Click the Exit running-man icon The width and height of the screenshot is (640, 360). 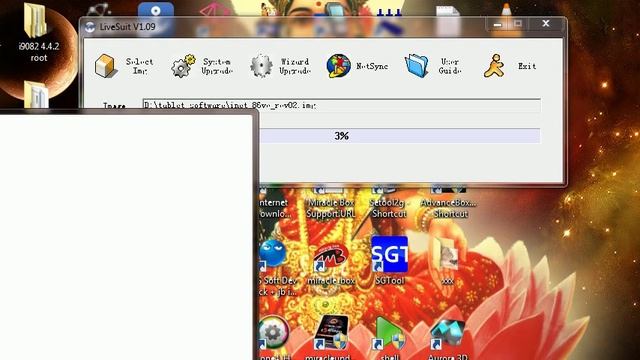click(x=494, y=66)
